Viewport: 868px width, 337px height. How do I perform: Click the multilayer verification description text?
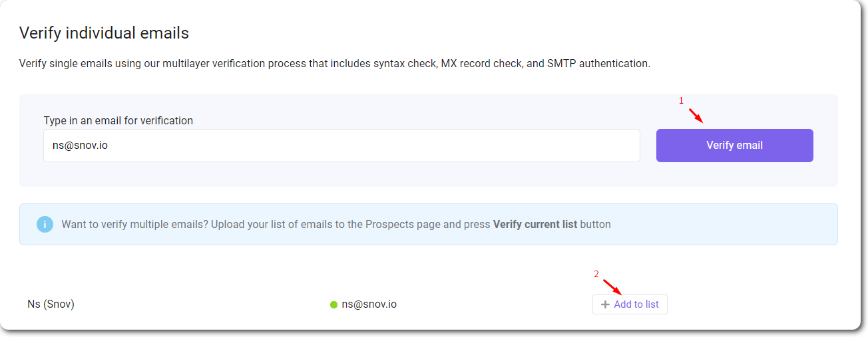pos(335,64)
